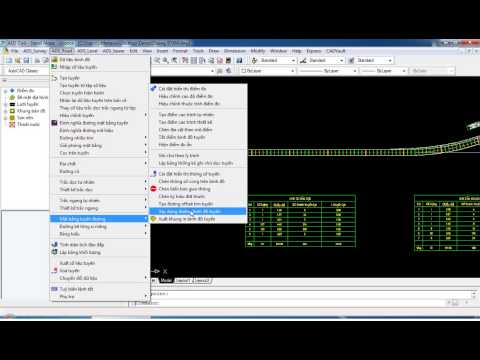The height and width of the screenshot is (360, 480).
Task: Click the Lưới tuyến black icon in tree
Action: (12, 104)
